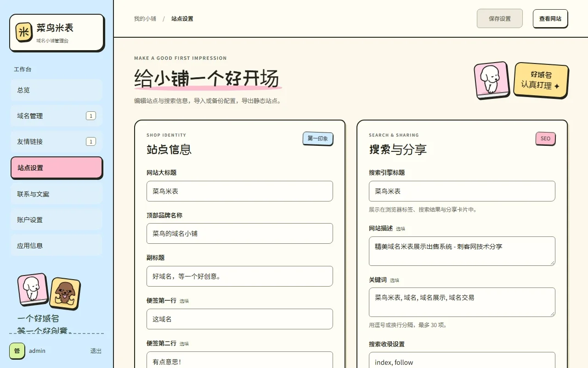This screenshot has height=368, width=588.
Task: Click the 米 logo icon in sidebar header
Action: point(24,32)
